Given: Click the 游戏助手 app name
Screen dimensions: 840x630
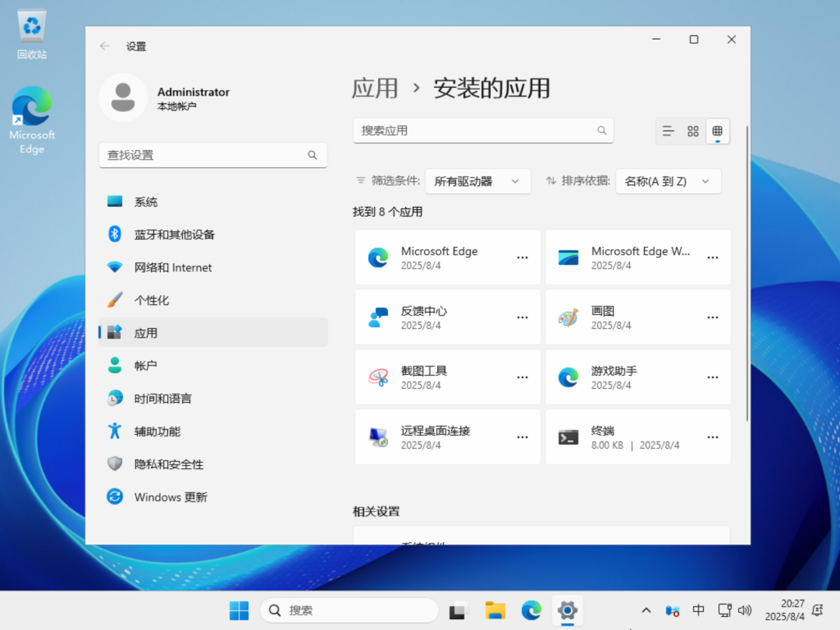Looking at the screenshot, I should click(x=614, y=371).
